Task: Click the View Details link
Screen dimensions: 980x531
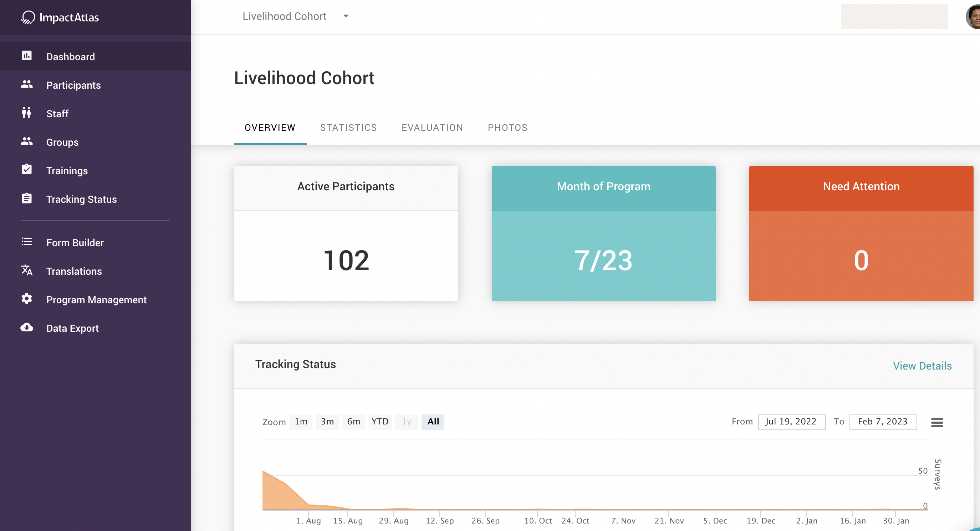Action: click(922, 365)
